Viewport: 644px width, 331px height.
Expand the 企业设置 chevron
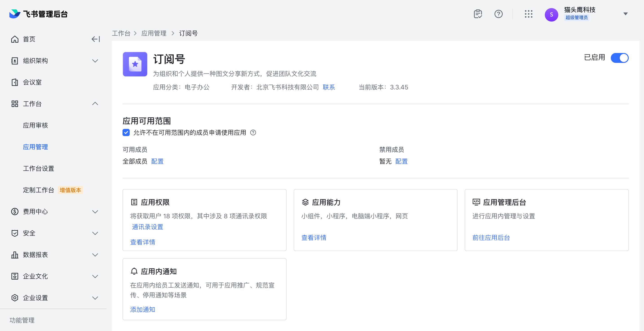pyautogui.click(x=95, y=298)
